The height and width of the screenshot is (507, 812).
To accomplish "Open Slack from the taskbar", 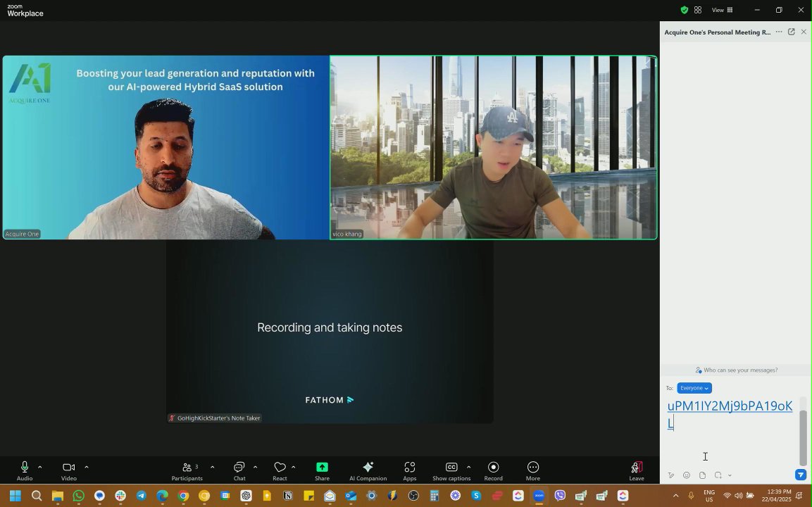I will [x=120, y=496].
